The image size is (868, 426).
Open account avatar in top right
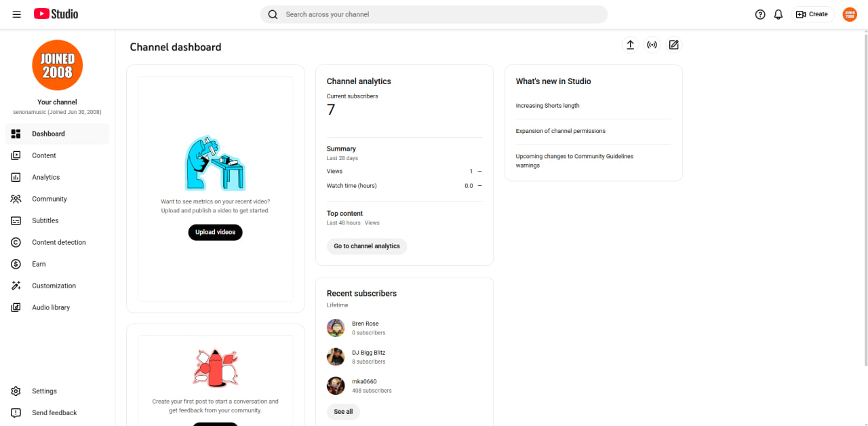coord(850,14)
